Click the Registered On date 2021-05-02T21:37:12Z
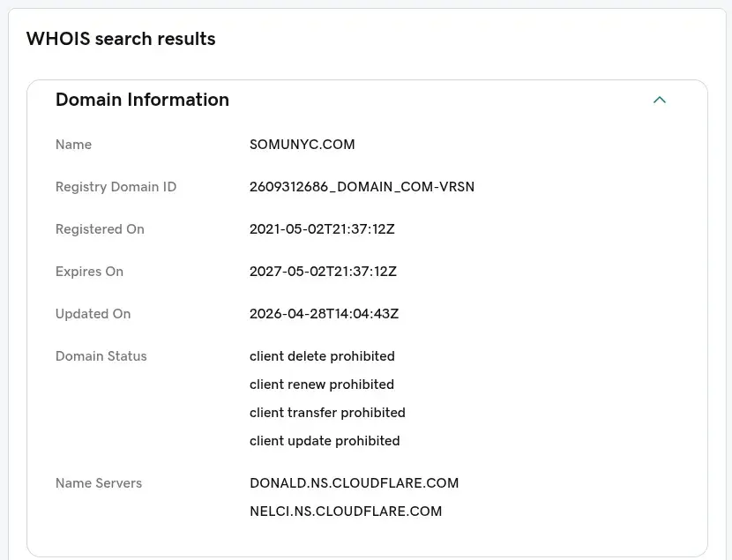This screenshot has height=560, width=732. [x=322, y=229]
